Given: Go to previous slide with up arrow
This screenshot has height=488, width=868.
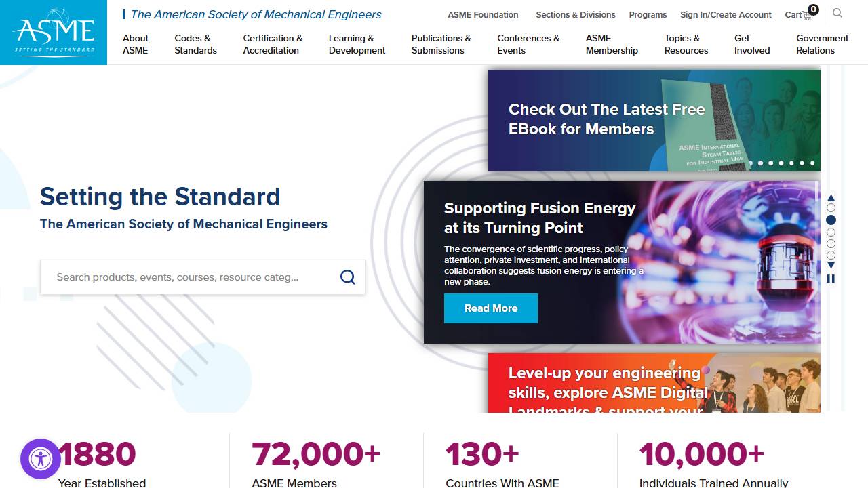Looking at the screenshot, I should [x=831, y=198].
